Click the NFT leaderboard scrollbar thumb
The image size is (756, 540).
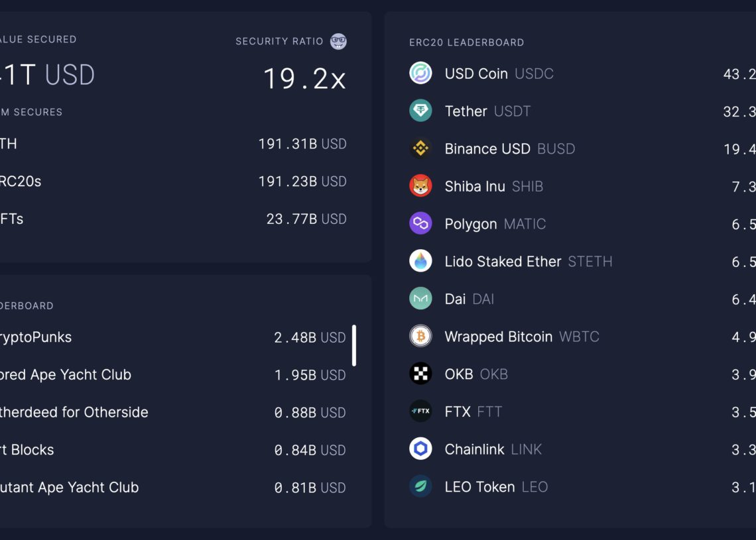(354, 345)
